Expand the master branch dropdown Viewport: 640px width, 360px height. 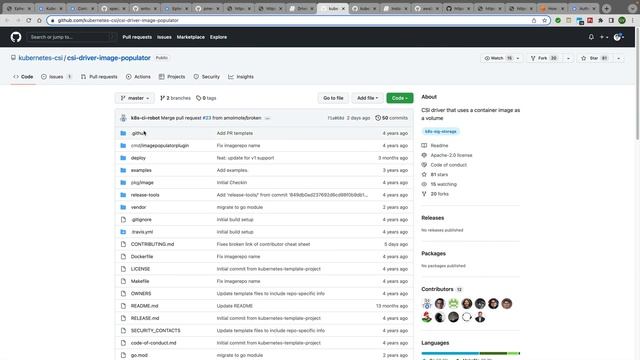click(135, 98)
